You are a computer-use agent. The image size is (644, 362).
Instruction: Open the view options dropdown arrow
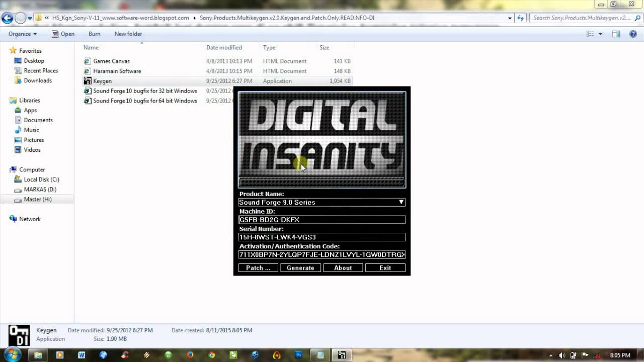coord(600,34)
